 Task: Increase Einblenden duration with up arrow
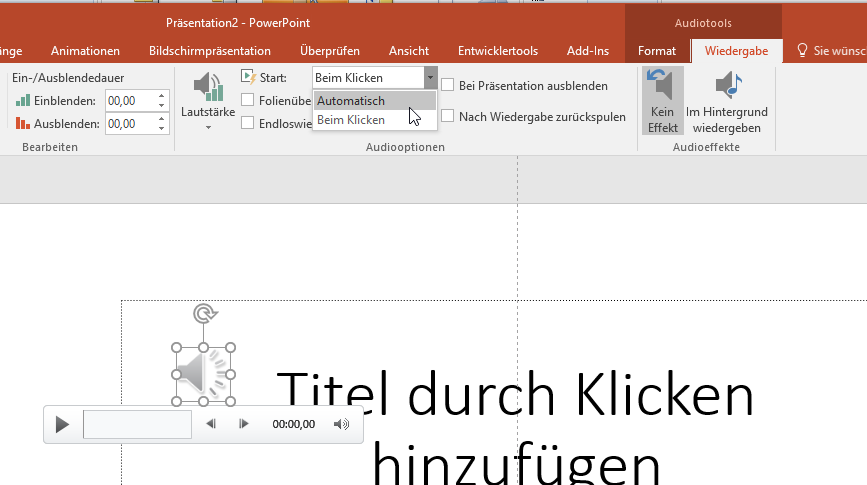click(161, 96)
